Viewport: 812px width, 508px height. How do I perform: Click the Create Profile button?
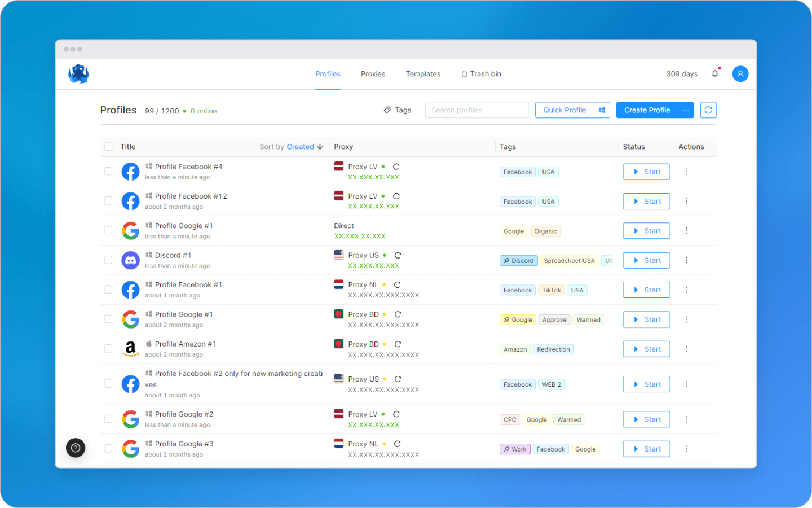pos(646,110)
